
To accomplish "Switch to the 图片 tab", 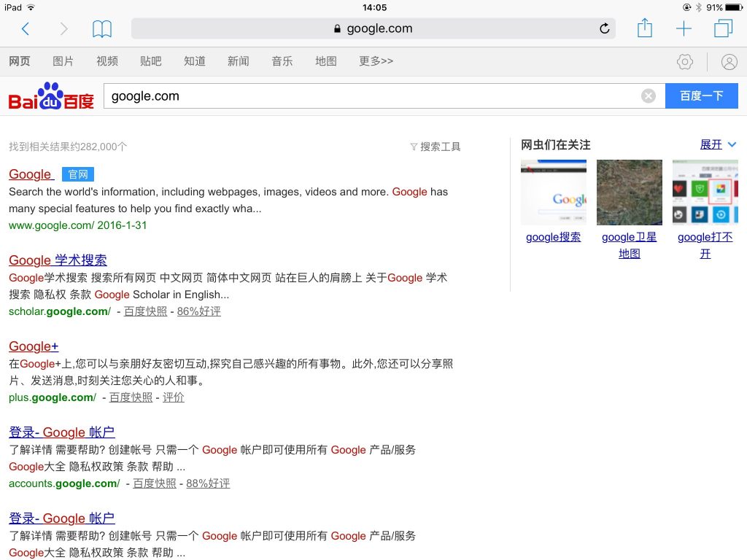I will click(63, 61).
